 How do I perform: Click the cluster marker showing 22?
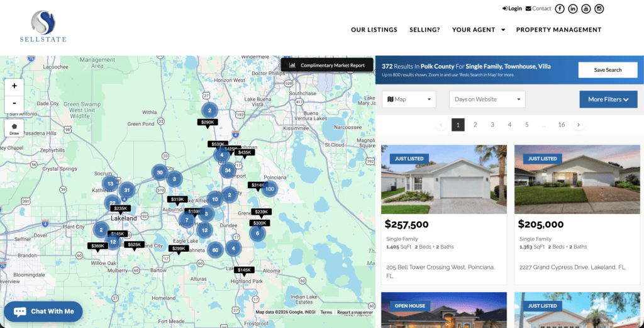pyautogui.click(x=112, y=203)
